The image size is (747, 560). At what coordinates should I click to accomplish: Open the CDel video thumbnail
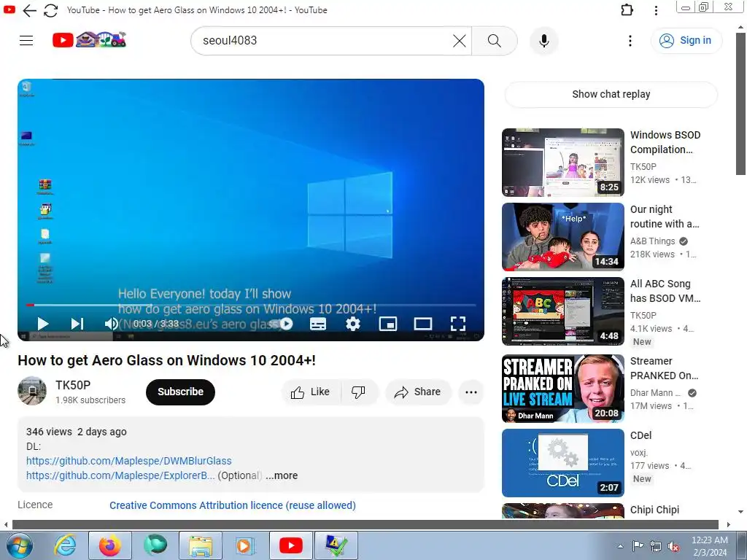click(562, 463)
